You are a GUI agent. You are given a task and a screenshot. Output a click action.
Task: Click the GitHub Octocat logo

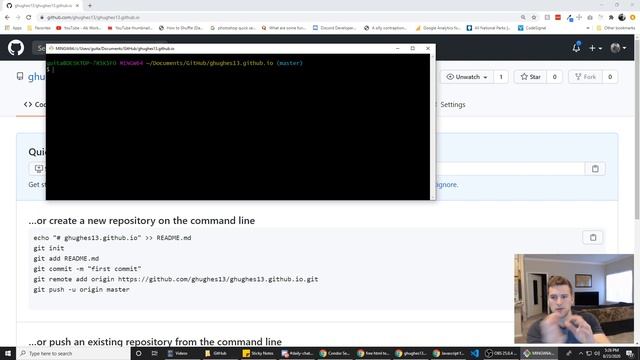click(x=16, y=48)
